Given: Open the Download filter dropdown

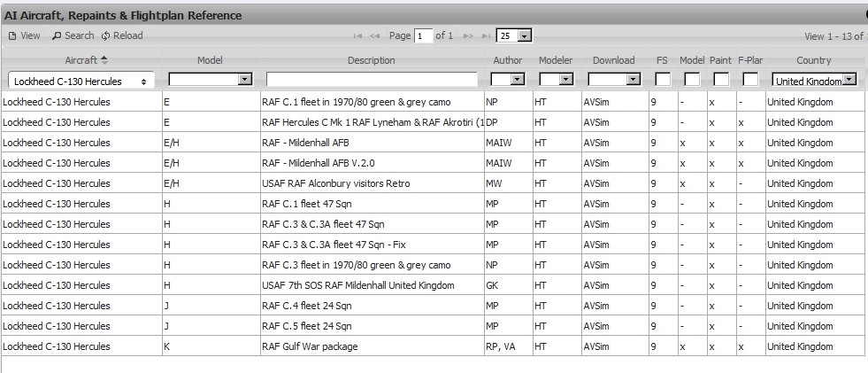Looking at the screenshot, I should point(613,80).
